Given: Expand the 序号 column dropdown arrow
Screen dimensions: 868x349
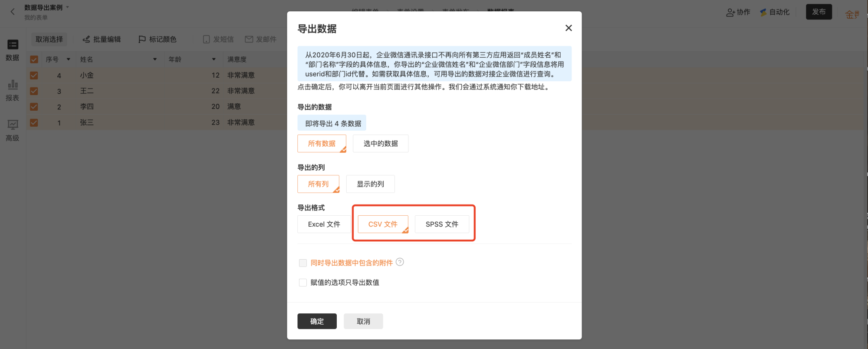Looking at the screenshot, I should pyautogui.click(x=68, y=59).
